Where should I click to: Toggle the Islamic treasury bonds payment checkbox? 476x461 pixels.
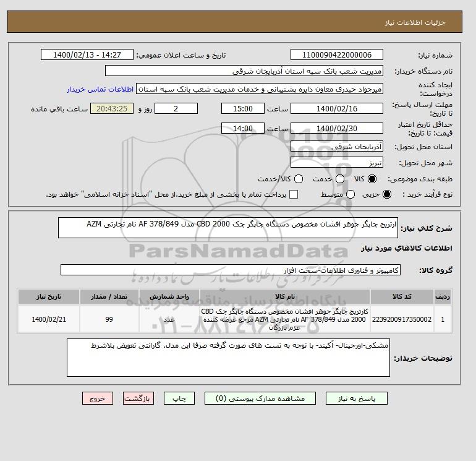(294, 194)
